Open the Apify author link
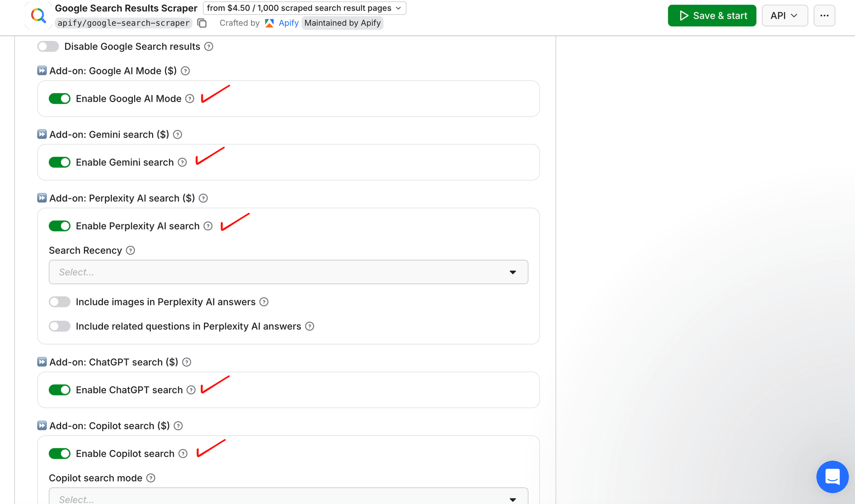Image resolution: width=855 pixels, height=504 pixels. pyautogui.click(x=289, y=23)
